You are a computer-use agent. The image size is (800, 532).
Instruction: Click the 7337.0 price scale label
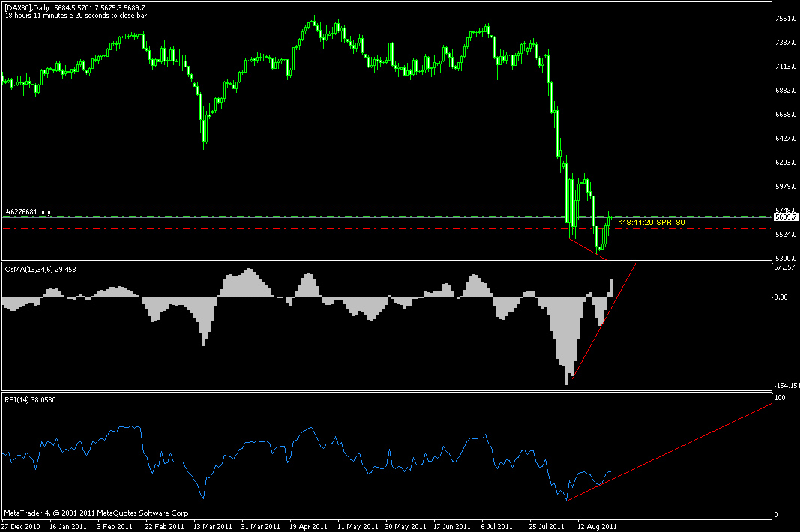[x=786, y=43]
